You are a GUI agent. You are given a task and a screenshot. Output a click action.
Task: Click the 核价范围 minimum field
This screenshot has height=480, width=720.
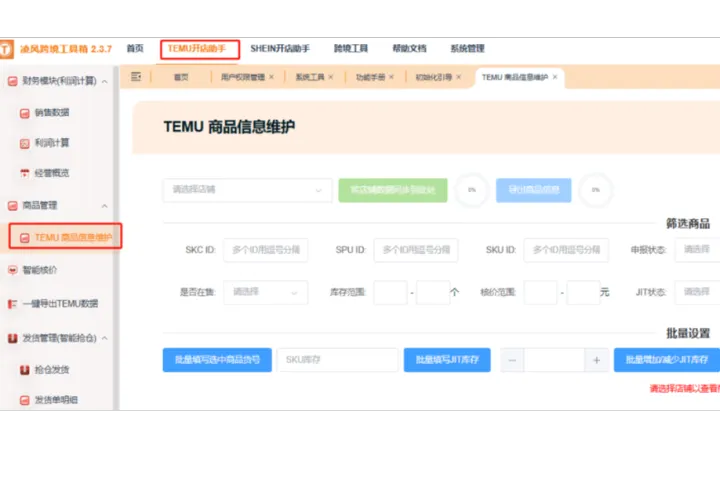tap(540, 292)
